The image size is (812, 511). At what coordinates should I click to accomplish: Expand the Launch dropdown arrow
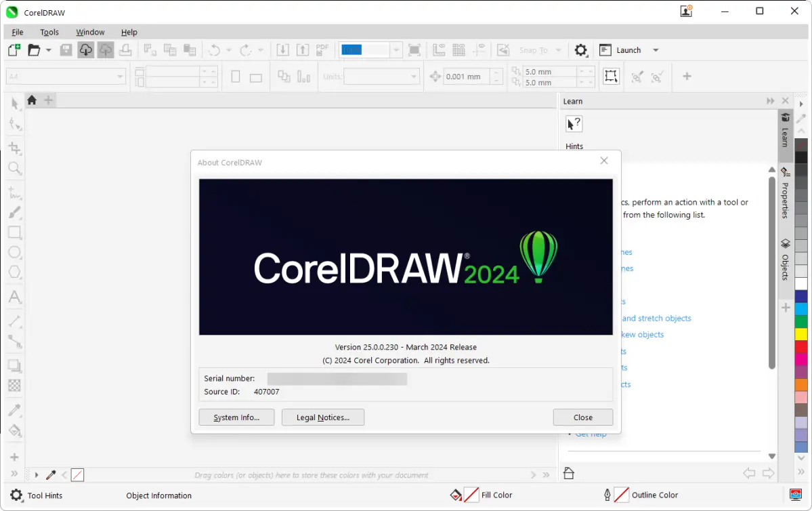pos(656,50)
